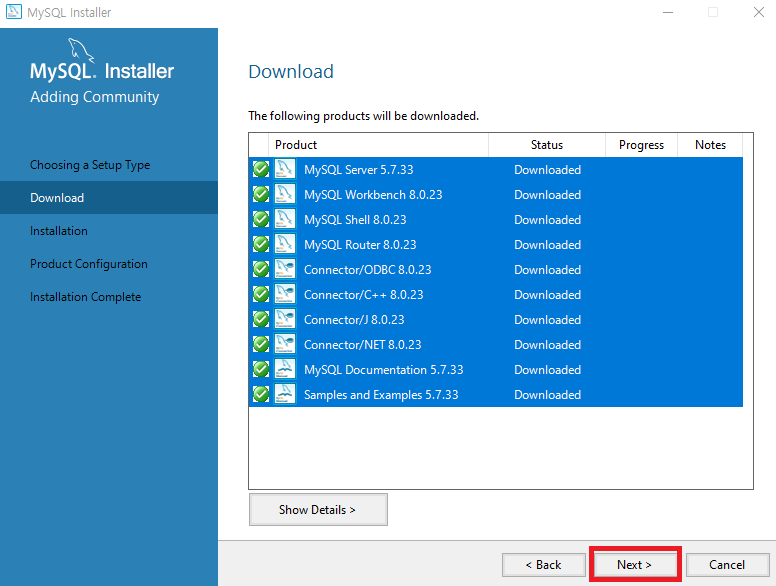Click green checkmark beside Connector/C++ 8.0.23

click(261, 294)
